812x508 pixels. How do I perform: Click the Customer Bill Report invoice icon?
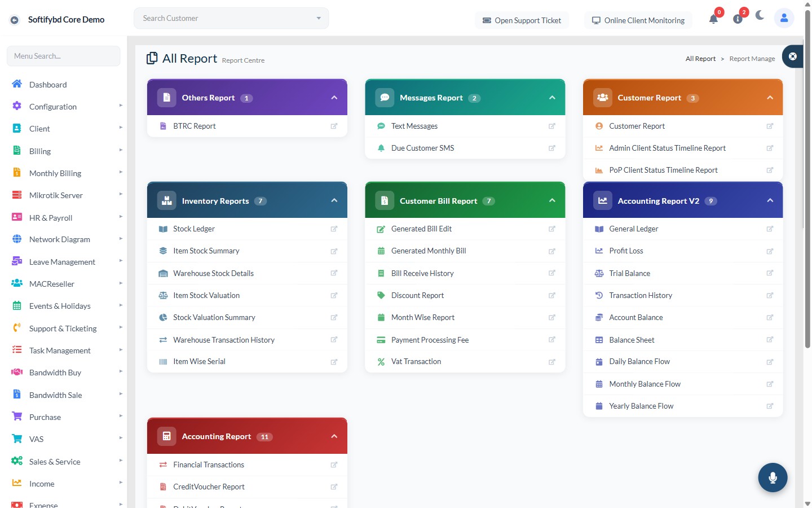click(385, 200)
